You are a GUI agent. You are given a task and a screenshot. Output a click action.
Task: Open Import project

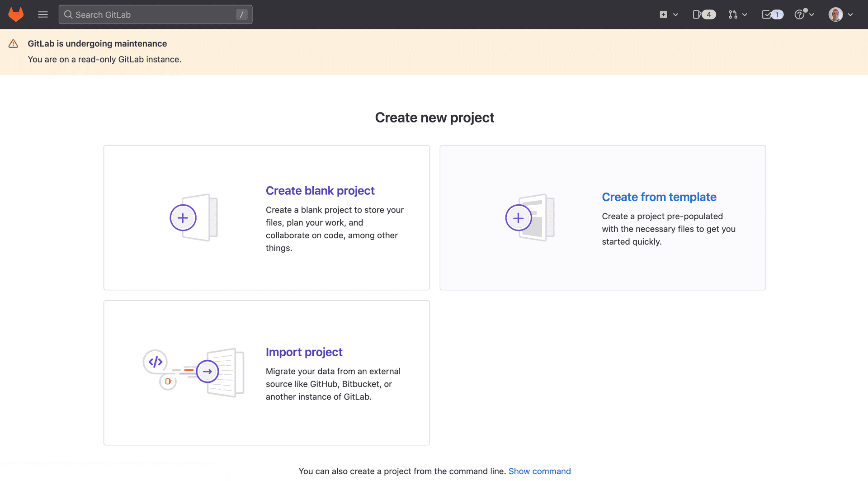pyautogui.click(x=304, y=352)
